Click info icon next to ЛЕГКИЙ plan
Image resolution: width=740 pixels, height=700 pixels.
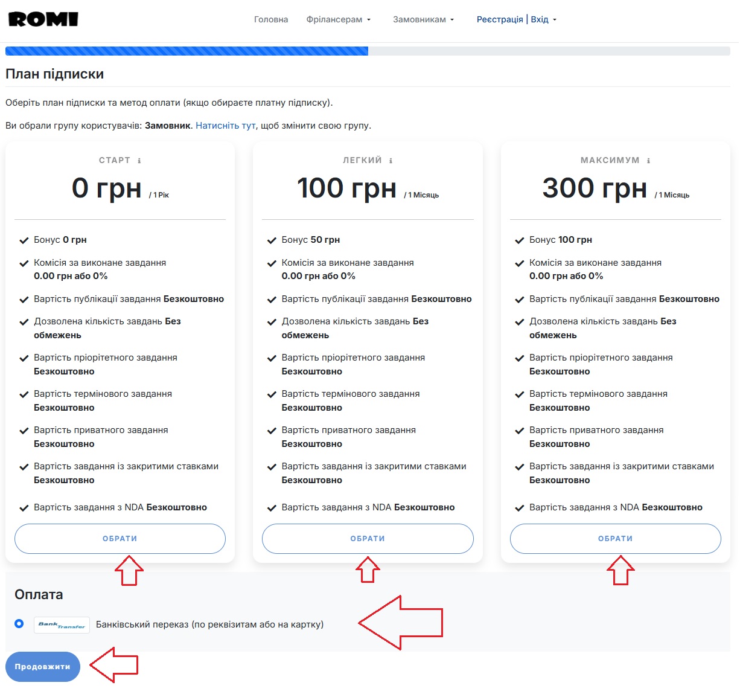(391, 161)
